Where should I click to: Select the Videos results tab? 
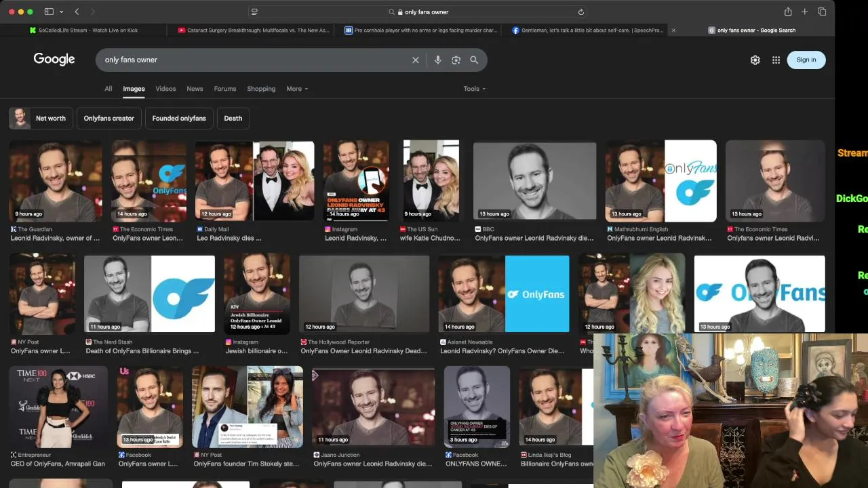click(165, 89)
